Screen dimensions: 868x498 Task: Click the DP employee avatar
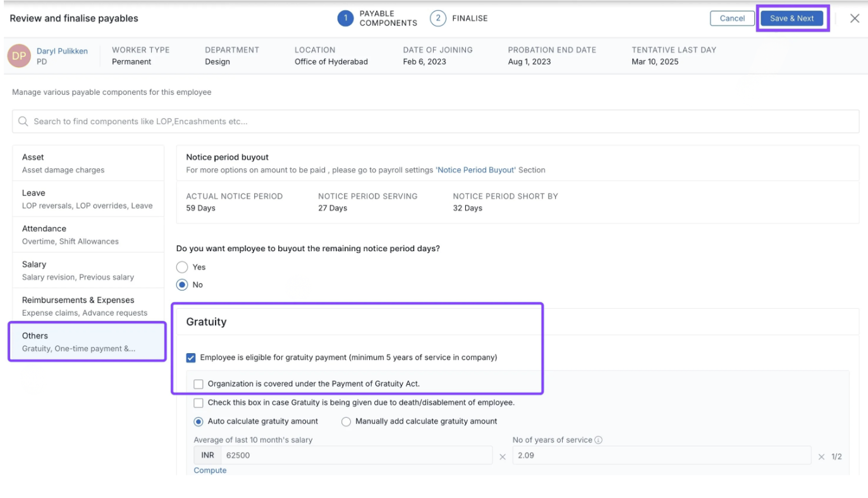coord(18,56)
